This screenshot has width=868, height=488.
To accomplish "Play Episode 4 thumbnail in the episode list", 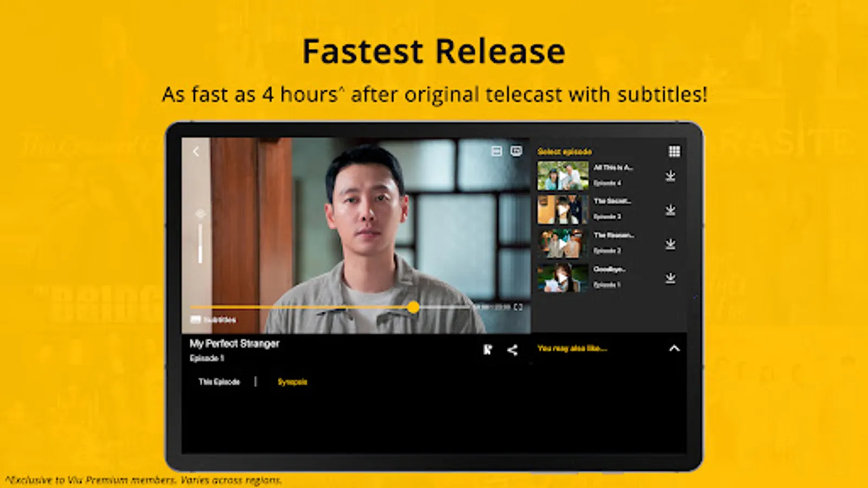I will (563, 176).
